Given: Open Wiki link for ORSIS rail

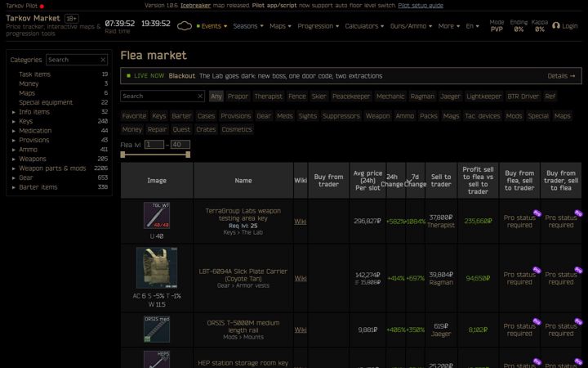Looking at the screenshot, I should [300, 330].
